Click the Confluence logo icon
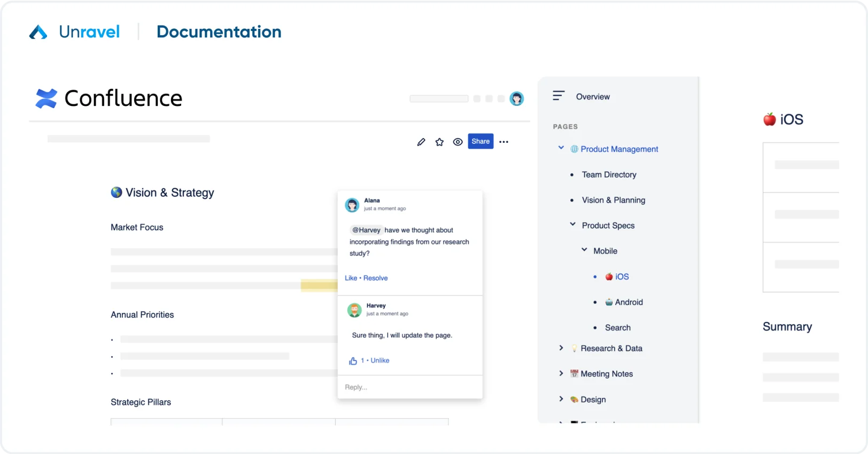 pyautogui.click(x=46, y=98)
